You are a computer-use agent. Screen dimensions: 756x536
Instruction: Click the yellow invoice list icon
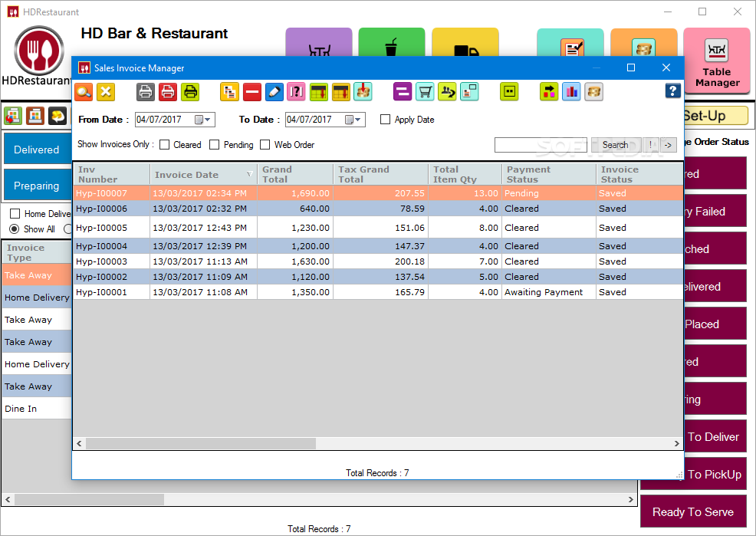229,91
